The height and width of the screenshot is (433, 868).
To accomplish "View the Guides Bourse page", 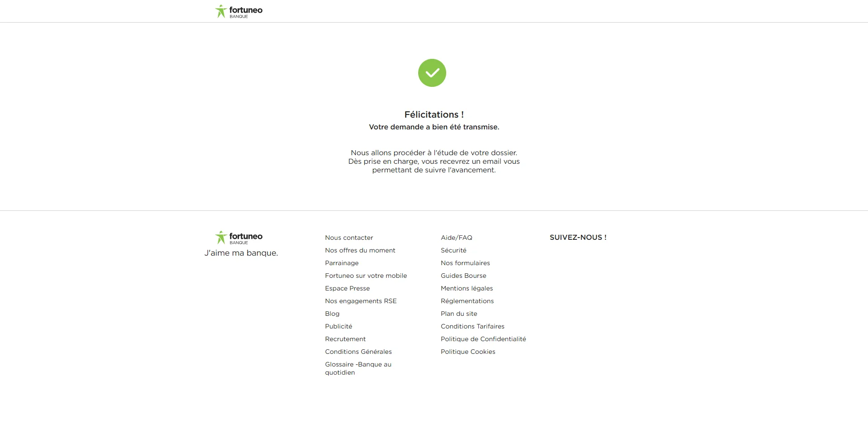I will click(x=463, y=276).
